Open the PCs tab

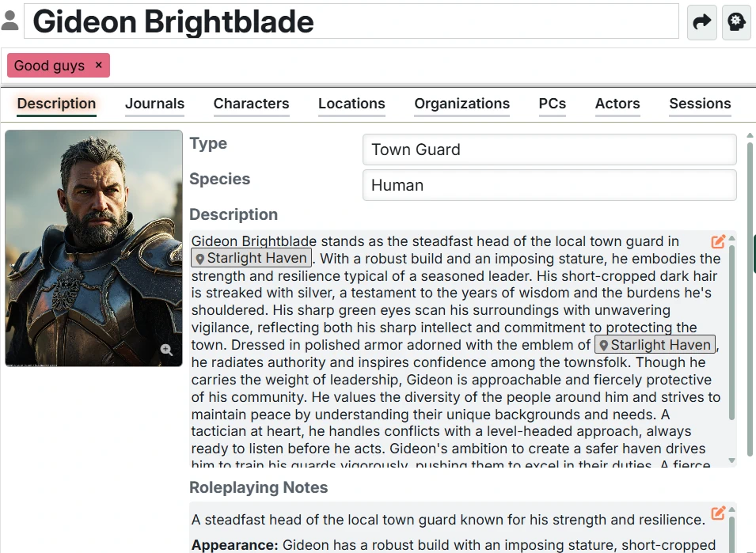(552, 104)
